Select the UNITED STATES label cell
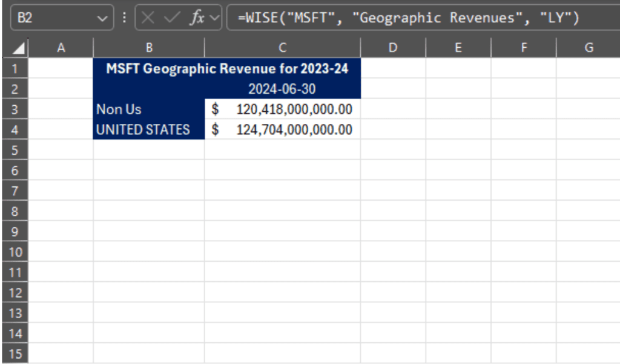 (148, 129)
